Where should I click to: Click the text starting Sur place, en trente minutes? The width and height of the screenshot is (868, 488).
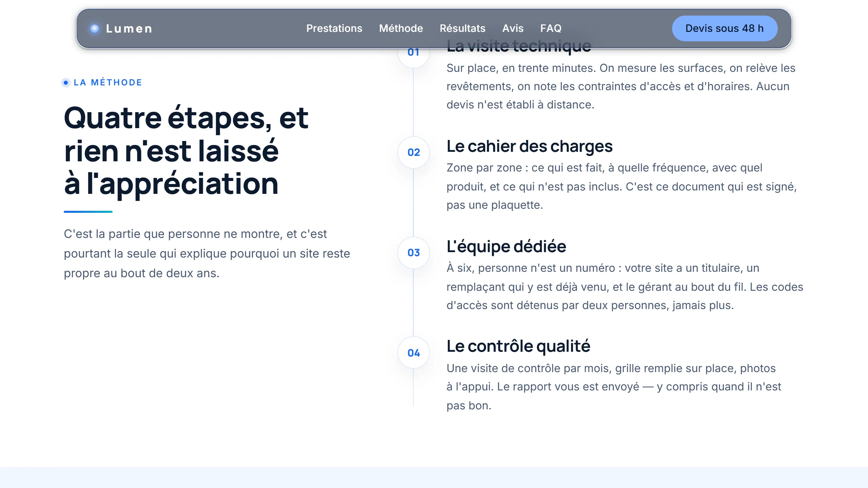621,86
